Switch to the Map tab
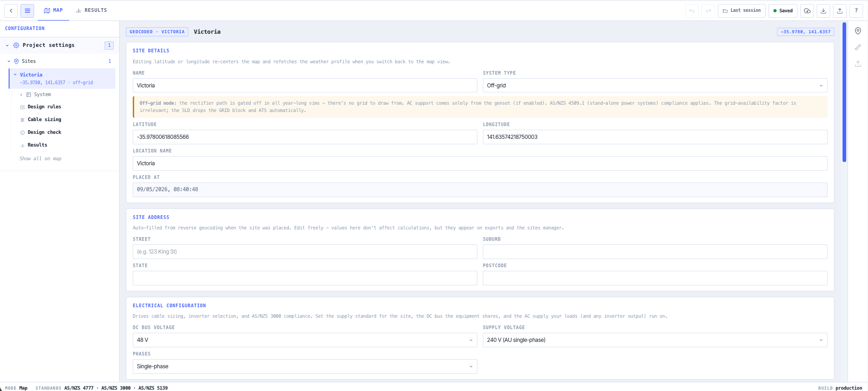Image resolution: width=868 pixels, height=391 pixels. (x=53, y=10)
